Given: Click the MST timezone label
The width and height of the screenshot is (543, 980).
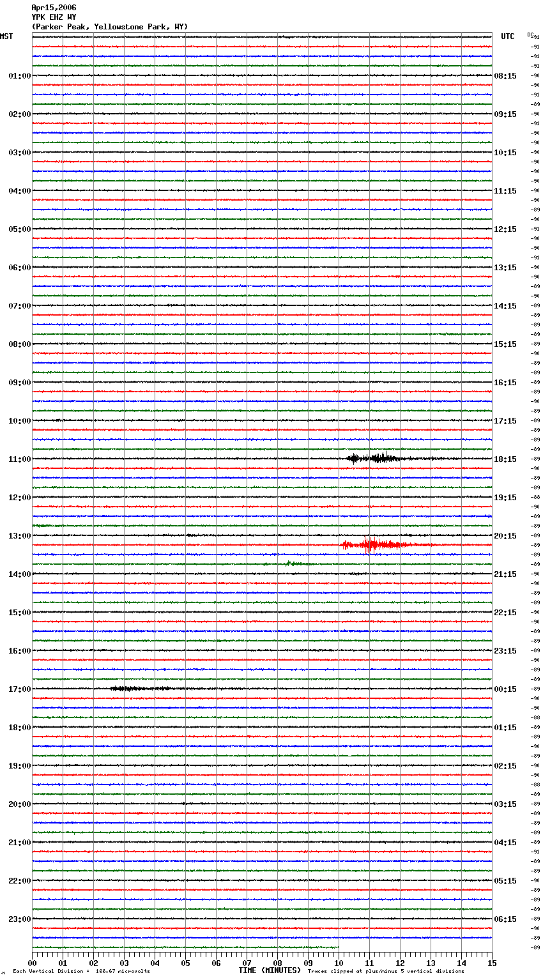Looking at the screenshot, I should pyautogui.click(x=6, y=36).
